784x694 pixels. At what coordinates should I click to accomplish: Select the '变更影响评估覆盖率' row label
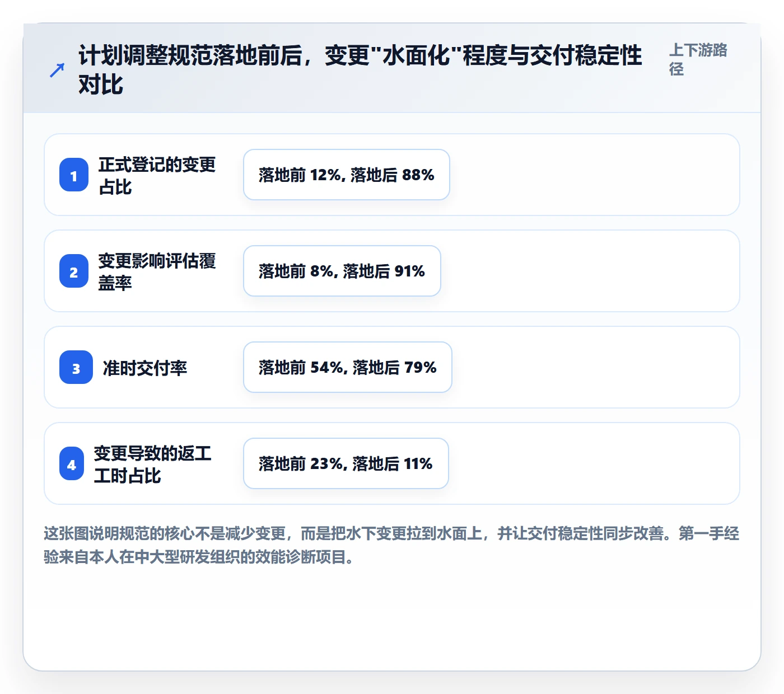pos(157,271)
